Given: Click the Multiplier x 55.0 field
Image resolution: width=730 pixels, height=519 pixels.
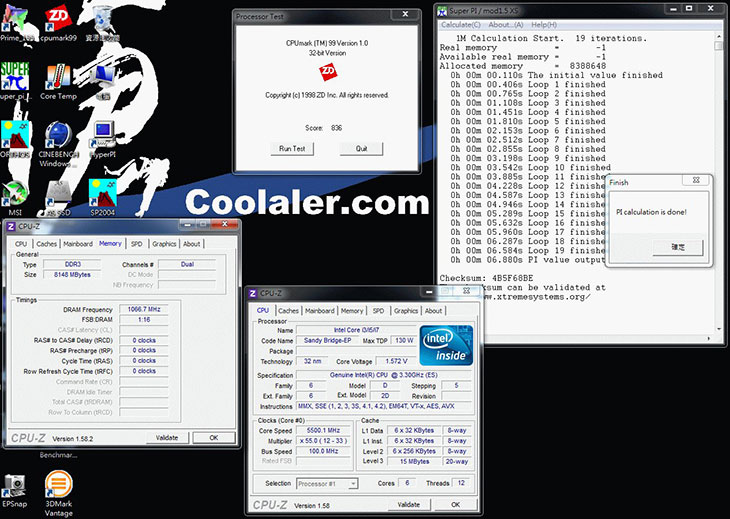Looking at the screenshot, I should point(323,441).
